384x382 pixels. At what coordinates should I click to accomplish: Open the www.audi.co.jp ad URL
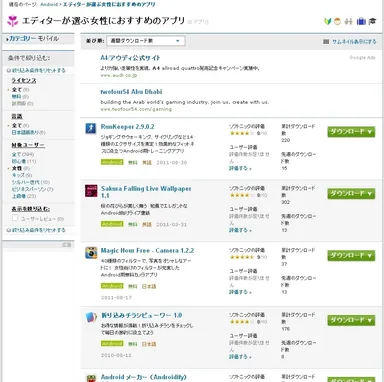119,75
